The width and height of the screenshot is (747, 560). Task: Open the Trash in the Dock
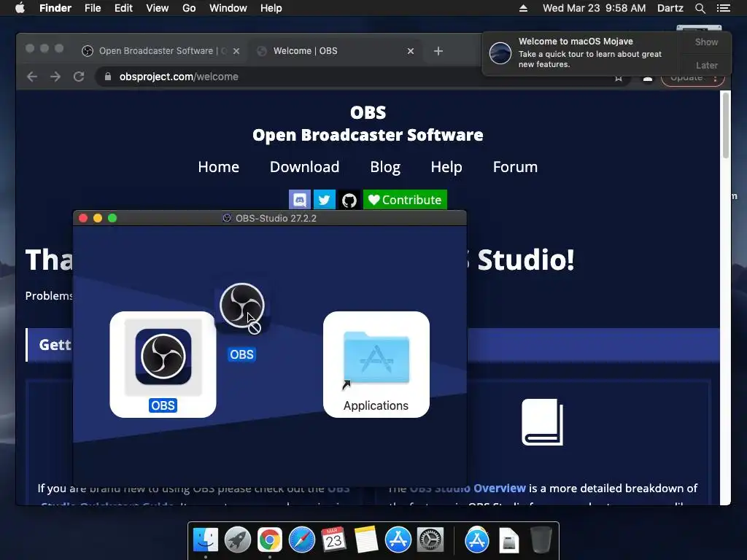coord(541,540)
